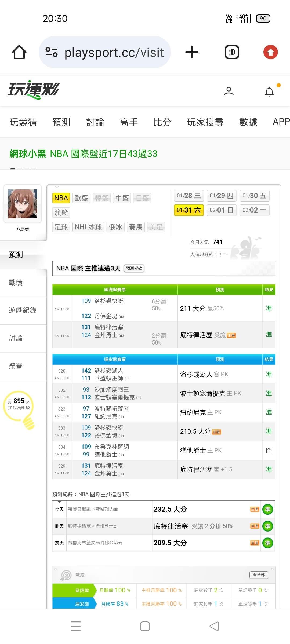Open the tab switcher icon
This screenshot has width=290, height=644.
232,52
